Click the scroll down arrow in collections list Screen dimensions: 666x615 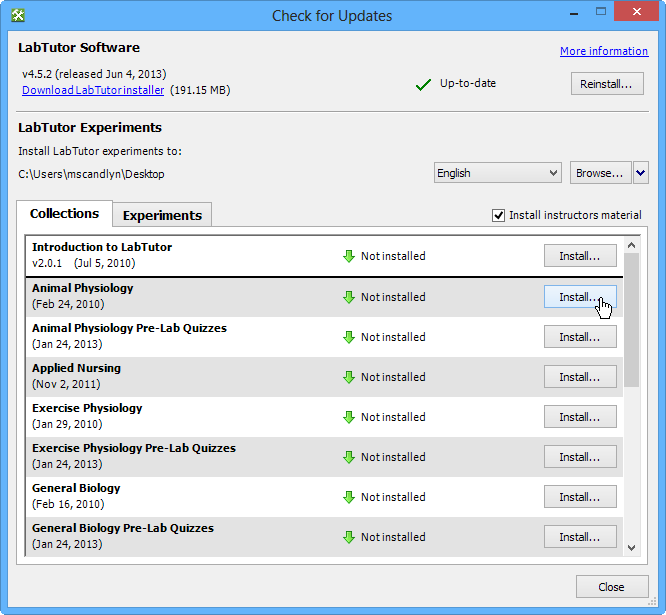(x=631, y=547)
